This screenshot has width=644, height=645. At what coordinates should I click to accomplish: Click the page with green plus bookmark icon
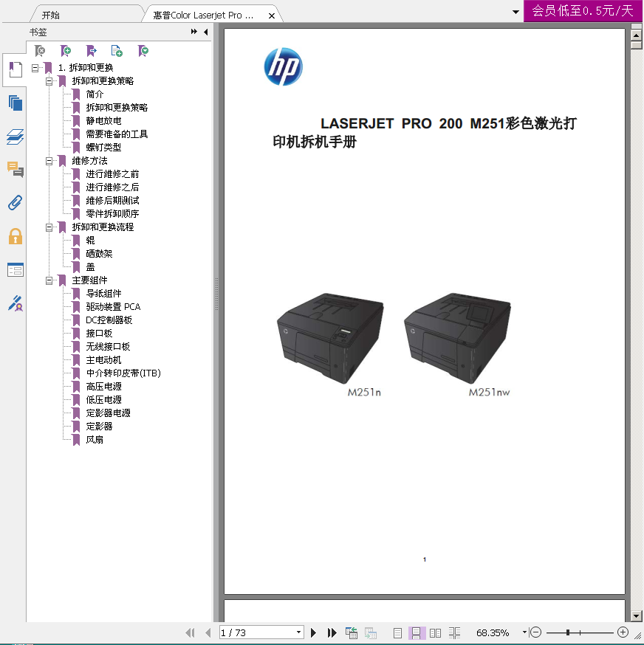tap(117, 51)
